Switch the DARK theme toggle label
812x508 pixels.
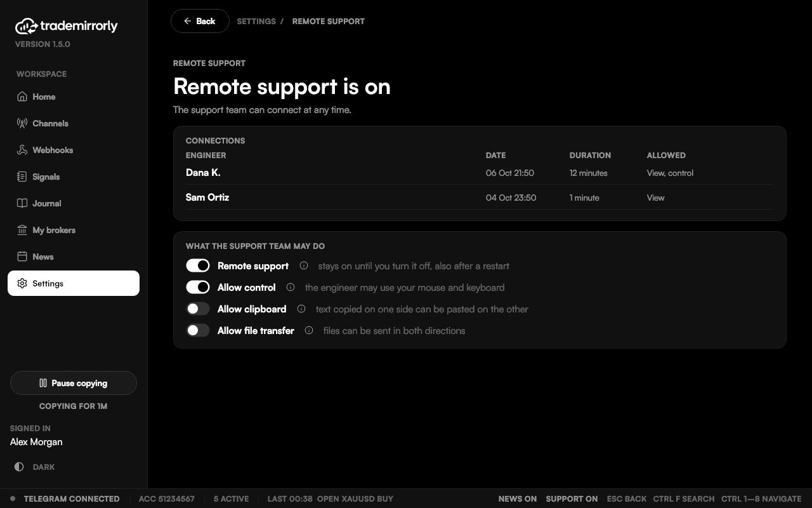point(44,467)
